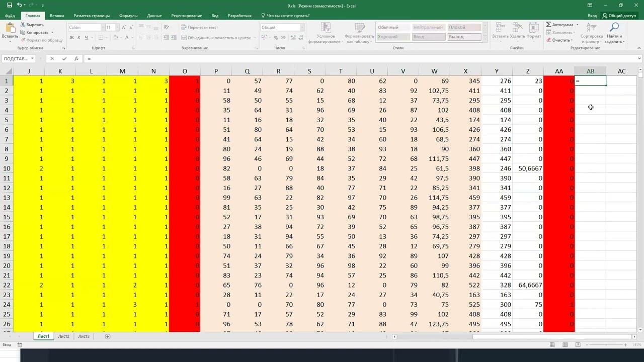Toggle italic formatting (К)
644x362 pixels.
pos(79,38)
